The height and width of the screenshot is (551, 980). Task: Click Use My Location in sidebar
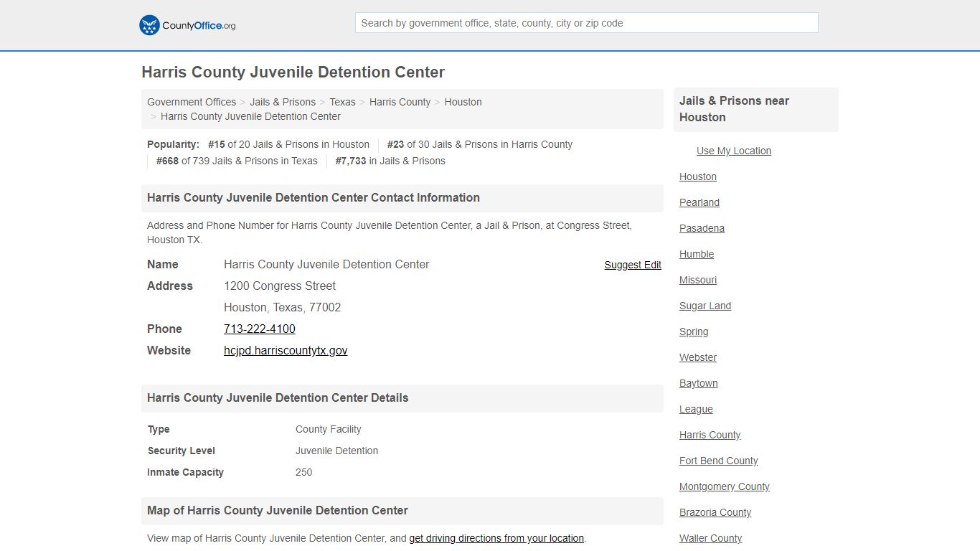[734, 151]
